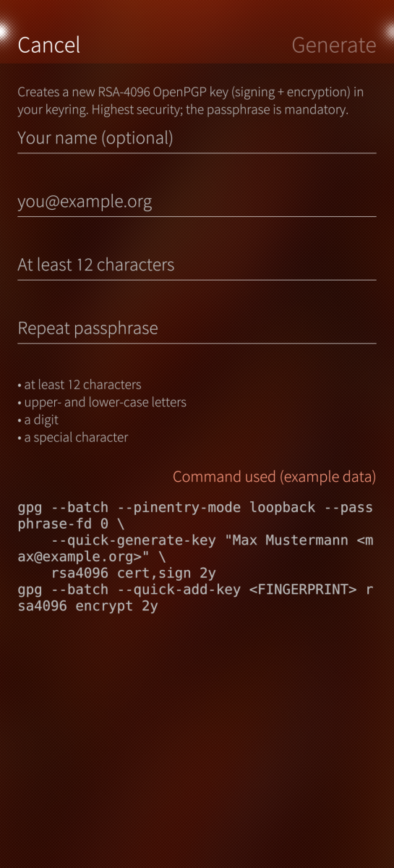
Task: Select the you@example.org email field
Action: click(x=197, y=202)
